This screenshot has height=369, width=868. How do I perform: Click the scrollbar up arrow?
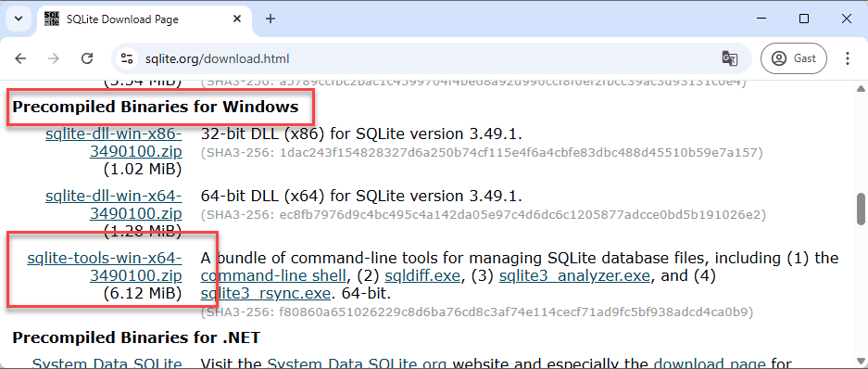(x=861, y=89)
